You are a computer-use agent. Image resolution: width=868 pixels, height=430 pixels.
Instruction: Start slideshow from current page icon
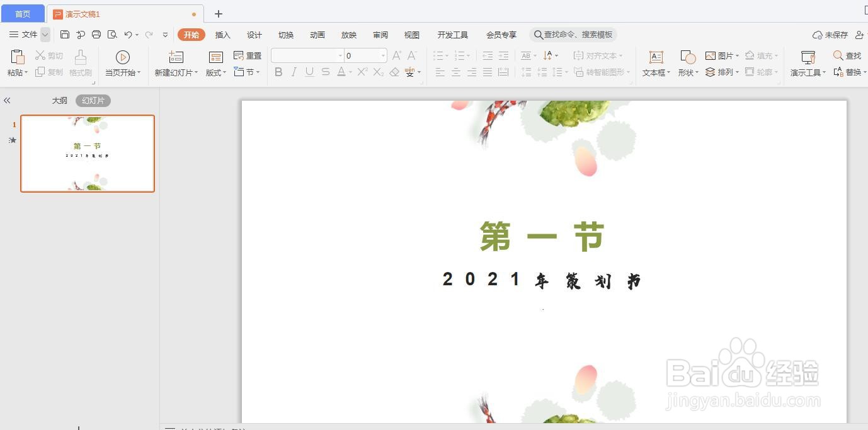coord(123,57)
